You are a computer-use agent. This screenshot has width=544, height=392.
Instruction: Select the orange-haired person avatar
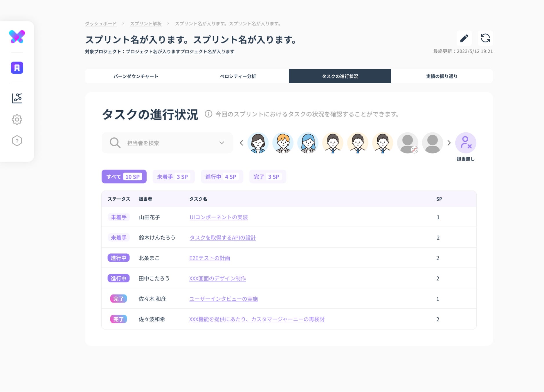pyautogui.click(x=283, y=143)
